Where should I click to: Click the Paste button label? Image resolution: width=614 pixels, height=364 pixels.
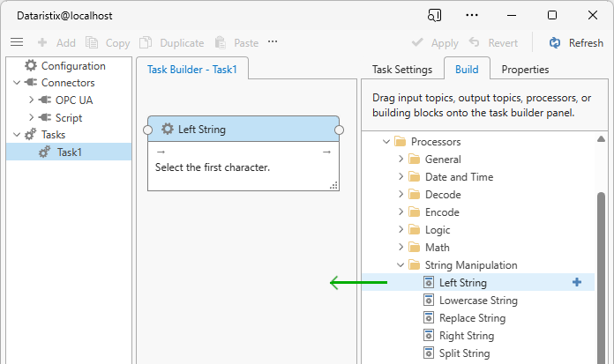[x=246, y=42]
